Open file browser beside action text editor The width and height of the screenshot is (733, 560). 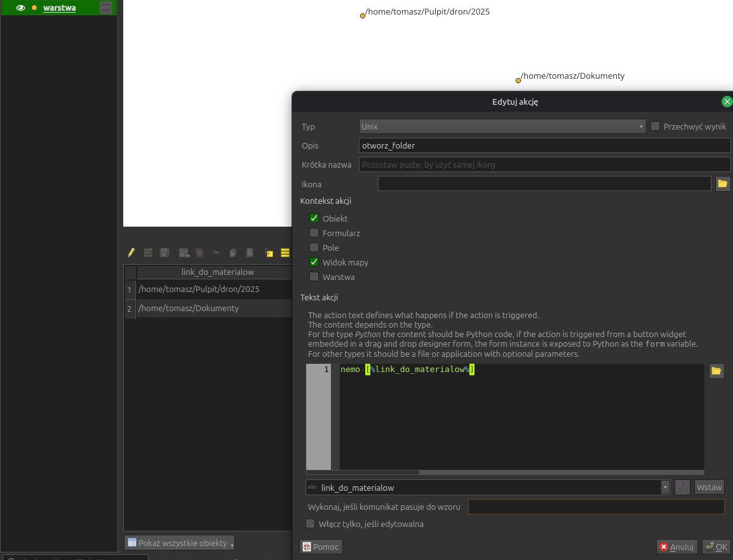pyautogui.click(x=716, y=371)
